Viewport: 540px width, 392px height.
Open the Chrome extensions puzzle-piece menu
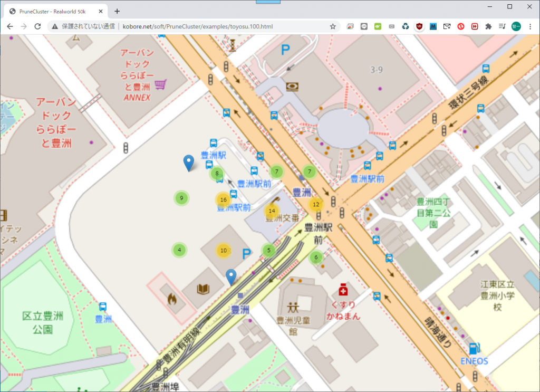[x=488, y=26]
